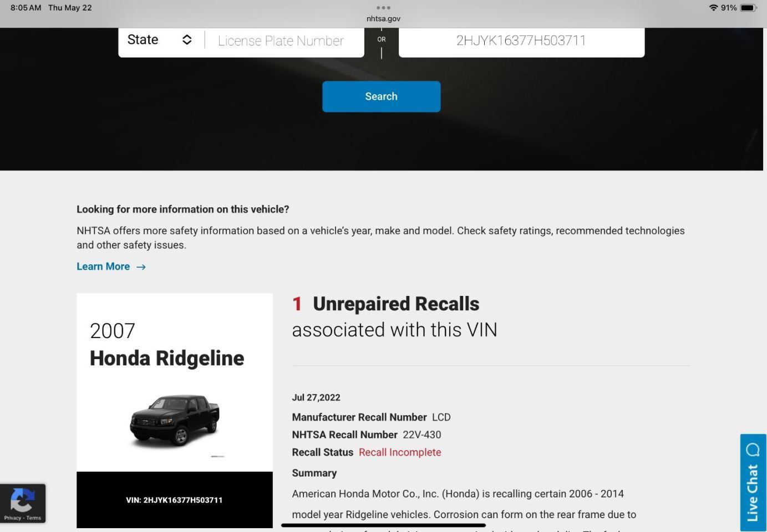Click the Summary heading in recall details
Screen dimensions: 767x532
point(314,473)
